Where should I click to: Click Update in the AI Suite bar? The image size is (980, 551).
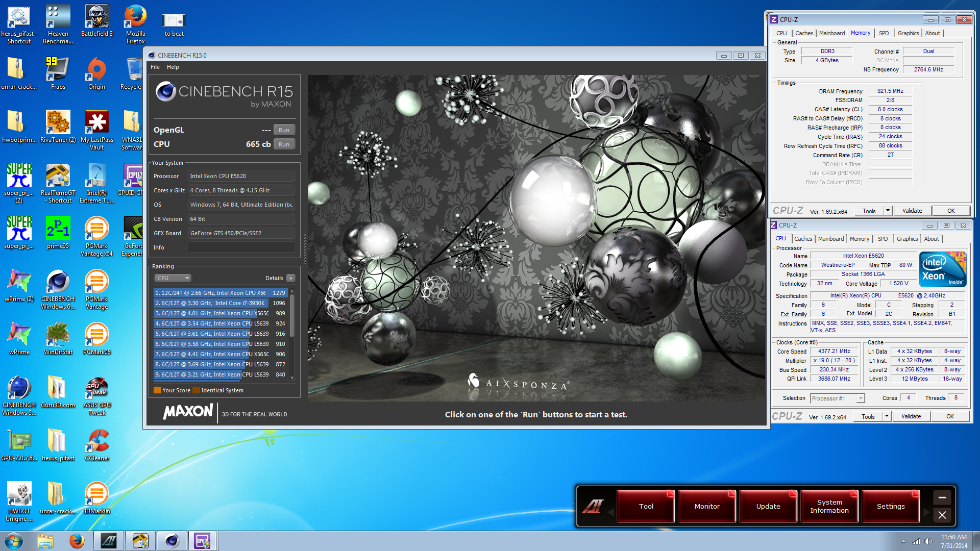[x=768, y=506]
